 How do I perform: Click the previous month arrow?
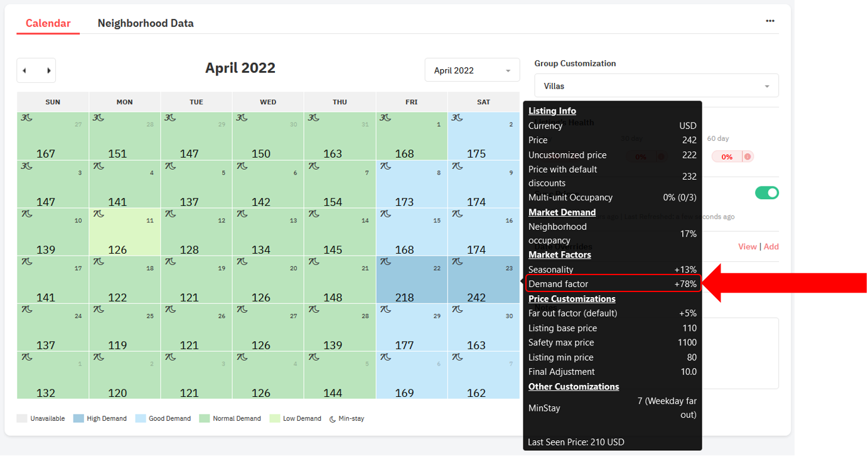tap(25, 71)
